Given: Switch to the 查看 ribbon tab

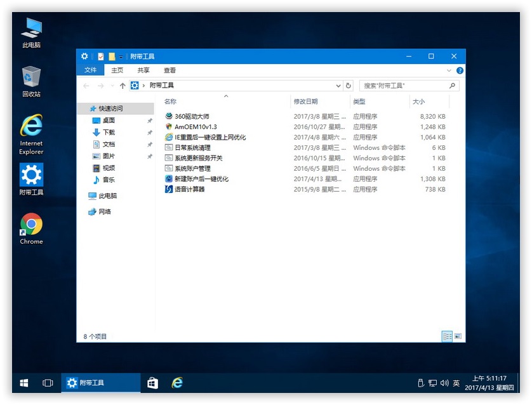Looking at the screenshot, I should pos(170,70).
